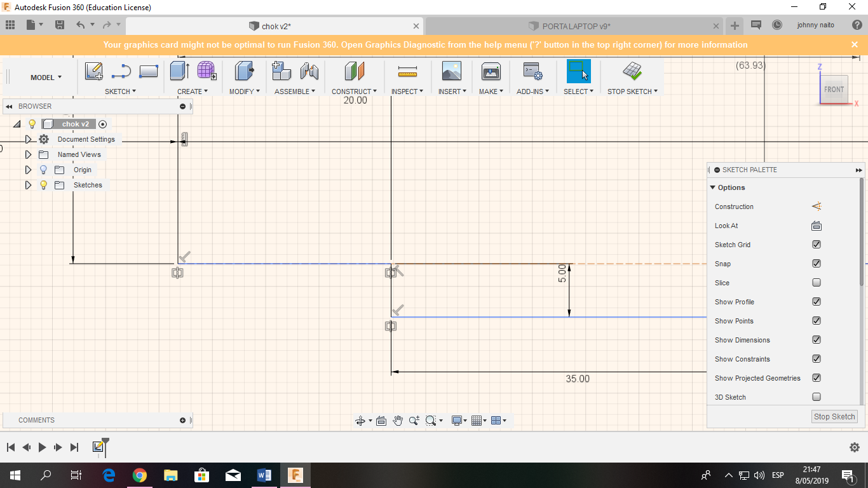The width and height of the screenshot is (868, 488).
Task: Expand the Document Settings node
Action: 28,139
